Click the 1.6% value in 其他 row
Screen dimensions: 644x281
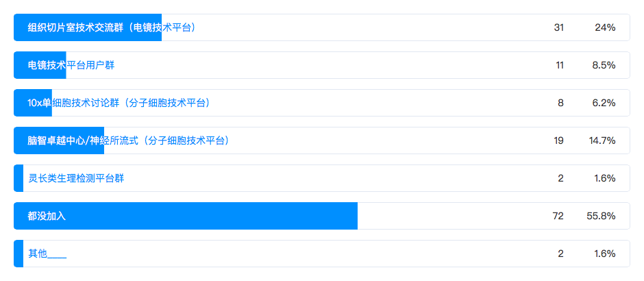click(x=604, y=254)
